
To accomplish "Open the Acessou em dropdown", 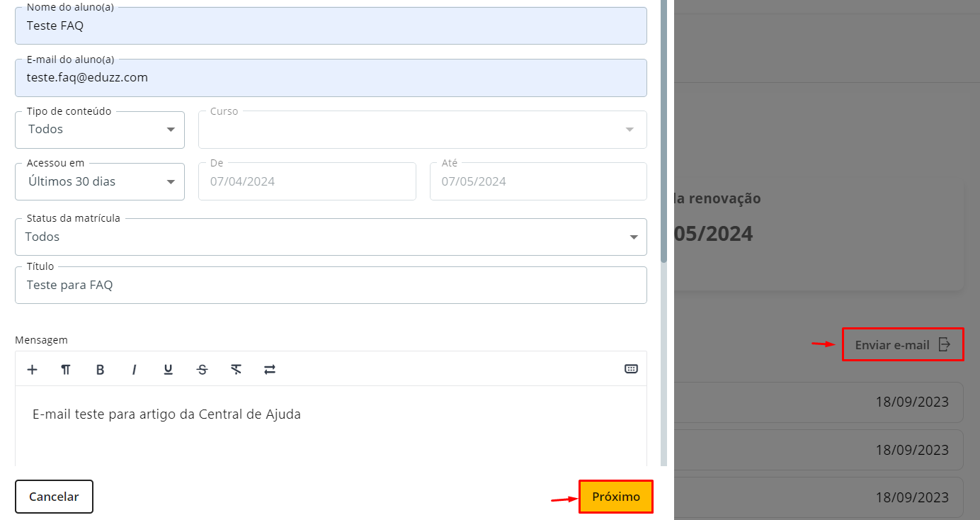I will tap(100, 182).
